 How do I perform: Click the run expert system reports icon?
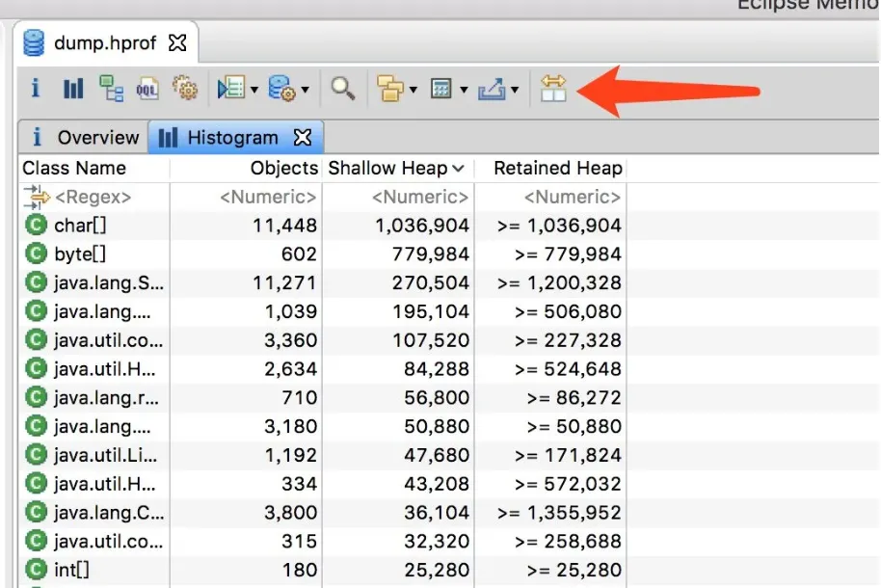click(x=230, y=89)
